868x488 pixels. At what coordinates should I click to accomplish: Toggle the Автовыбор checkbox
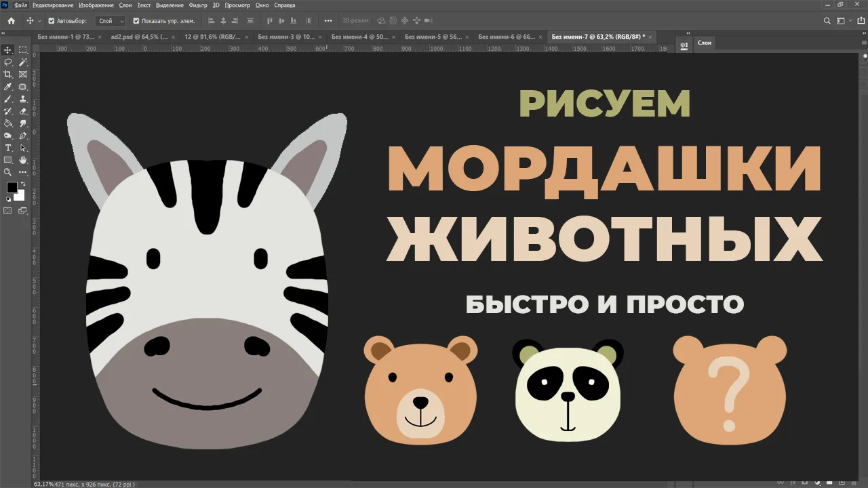click(x=52, y=21)
